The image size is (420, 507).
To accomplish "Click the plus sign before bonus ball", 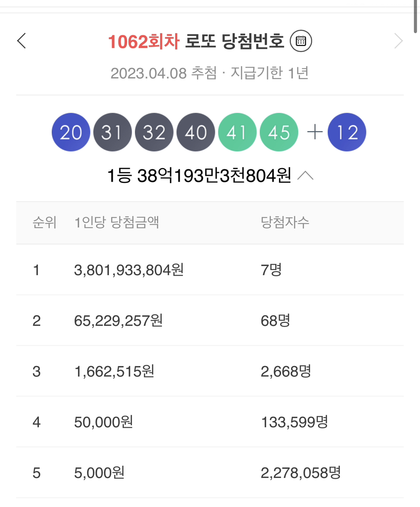I will (315, 132).
